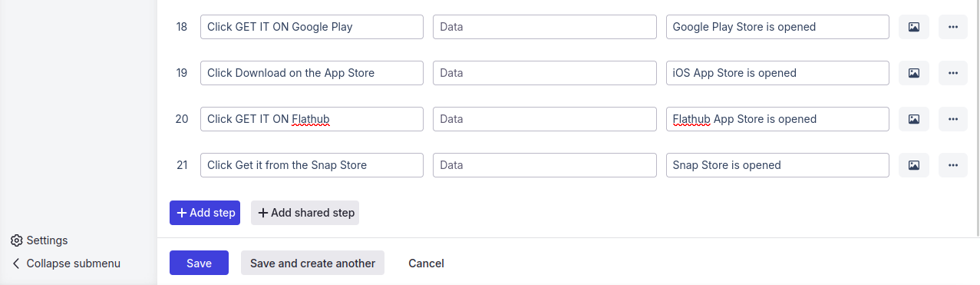Focus the Data field of step 19
980x285 pixels.
545,73
